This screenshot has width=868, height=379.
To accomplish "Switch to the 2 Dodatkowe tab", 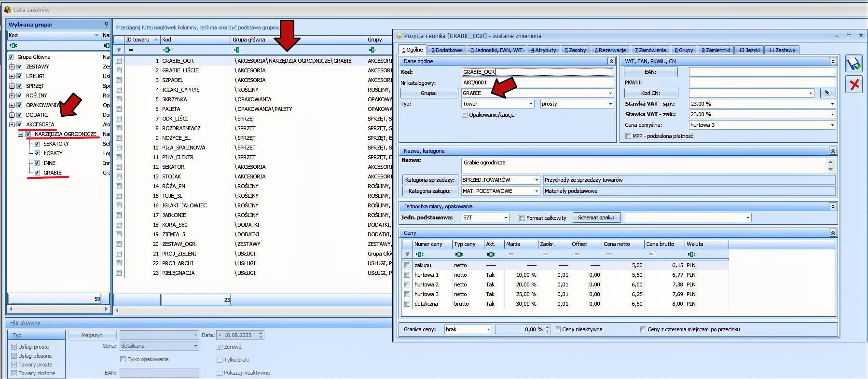I will tap(447, 50).
